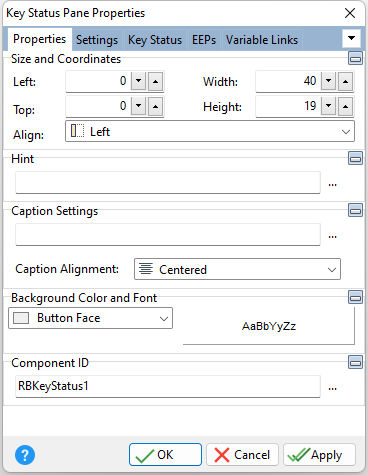
Task: Click the Apply button
Action: (x=319, y=455)
